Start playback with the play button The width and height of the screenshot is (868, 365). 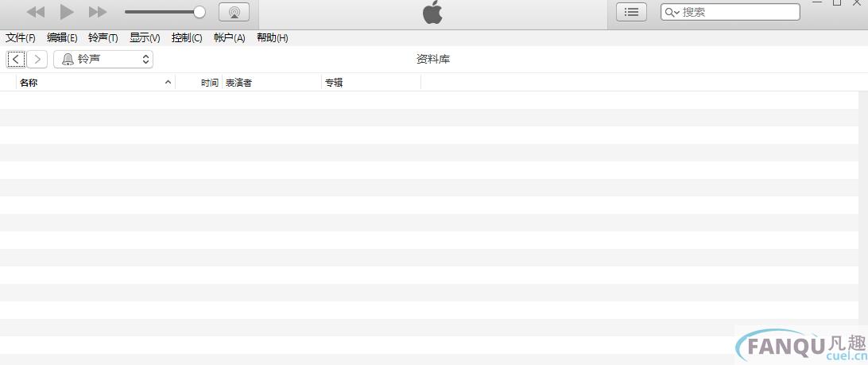click(x=67, y=12)
